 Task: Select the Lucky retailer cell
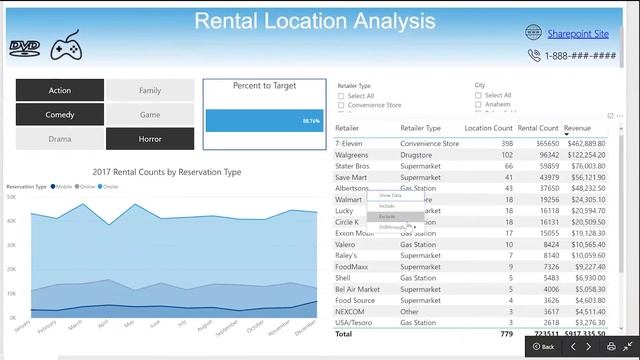pos(344,211)
